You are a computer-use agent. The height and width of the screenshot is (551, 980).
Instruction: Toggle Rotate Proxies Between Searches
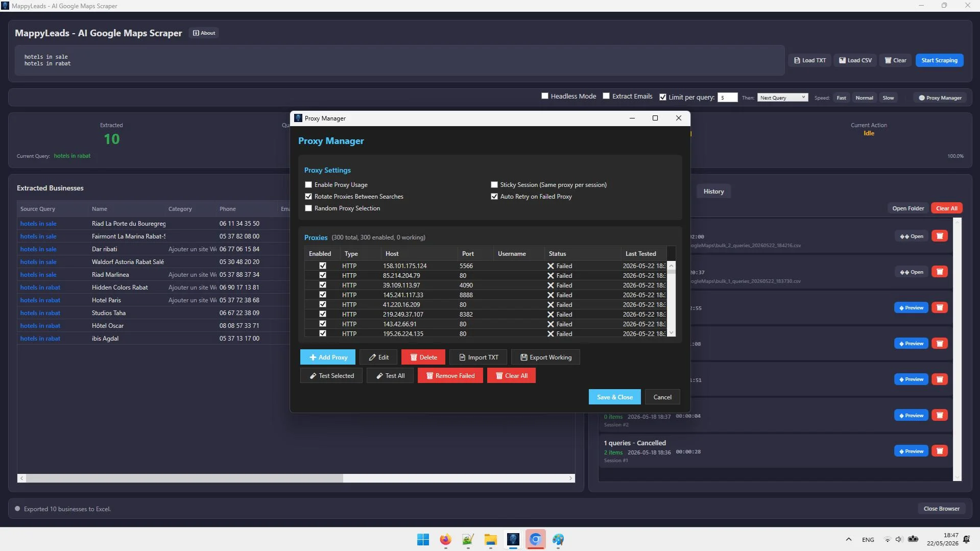308,196
